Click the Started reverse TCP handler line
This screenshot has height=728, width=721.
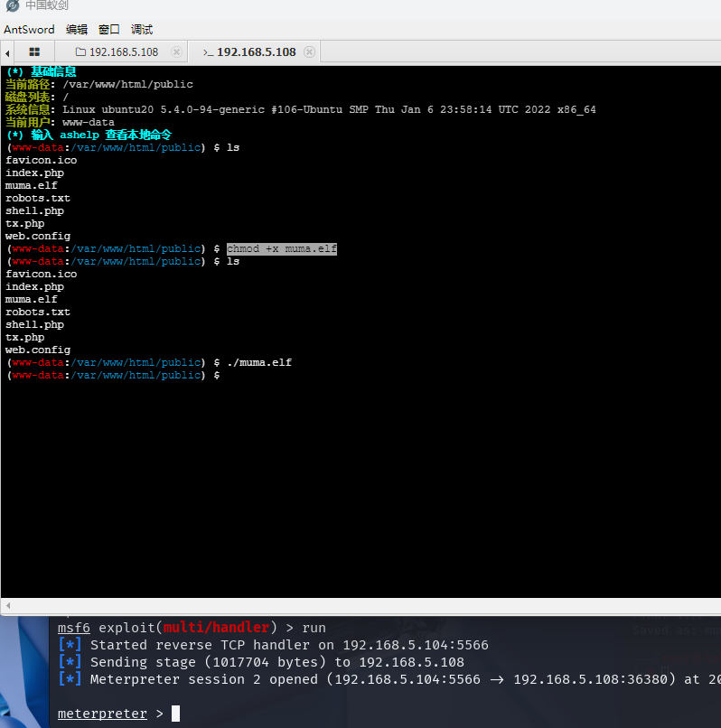click(x=274, y=645)
